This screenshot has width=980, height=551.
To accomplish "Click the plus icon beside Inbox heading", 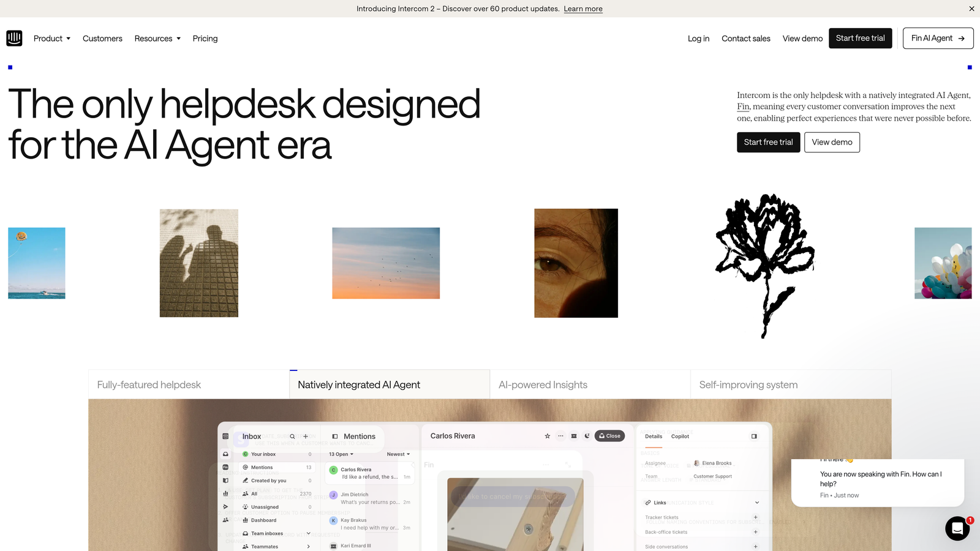I will pyautogui.click(x=306, y=437).
